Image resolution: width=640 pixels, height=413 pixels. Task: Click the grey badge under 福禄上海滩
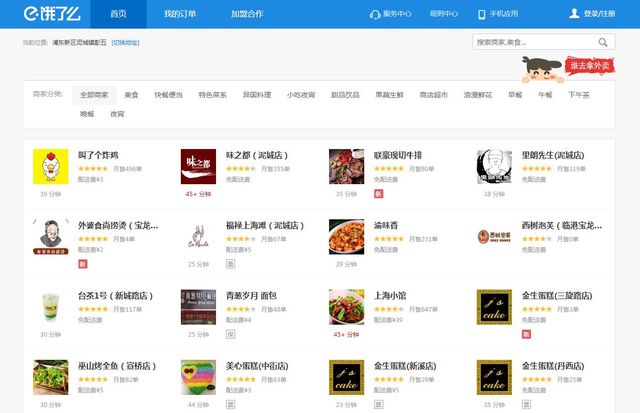231,264
